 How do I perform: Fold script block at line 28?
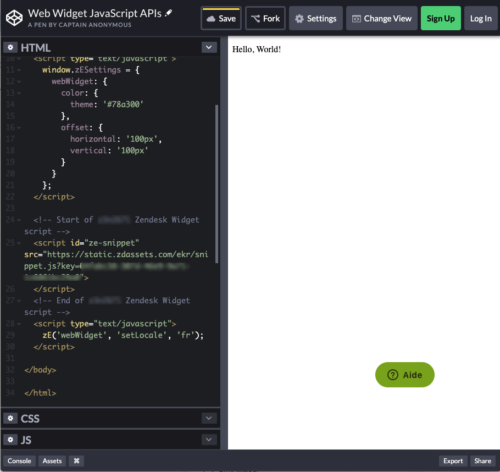click(19, 324)
